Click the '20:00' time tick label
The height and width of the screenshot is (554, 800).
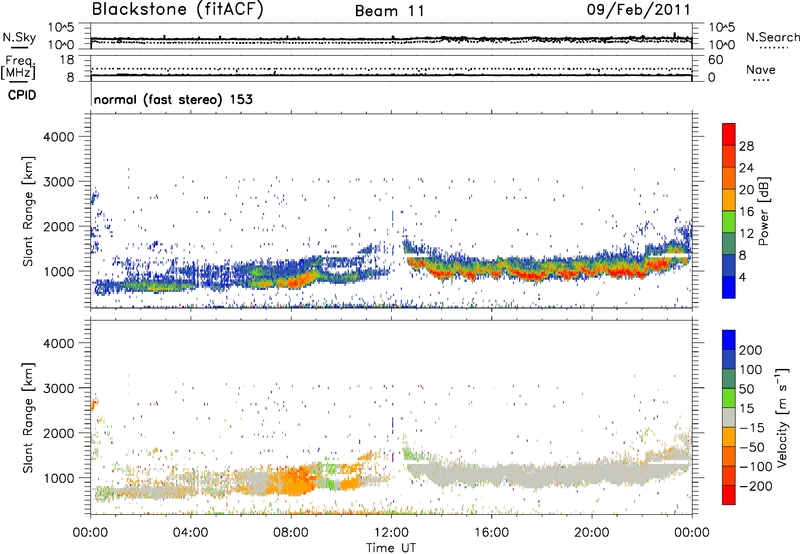click(592, 533)
